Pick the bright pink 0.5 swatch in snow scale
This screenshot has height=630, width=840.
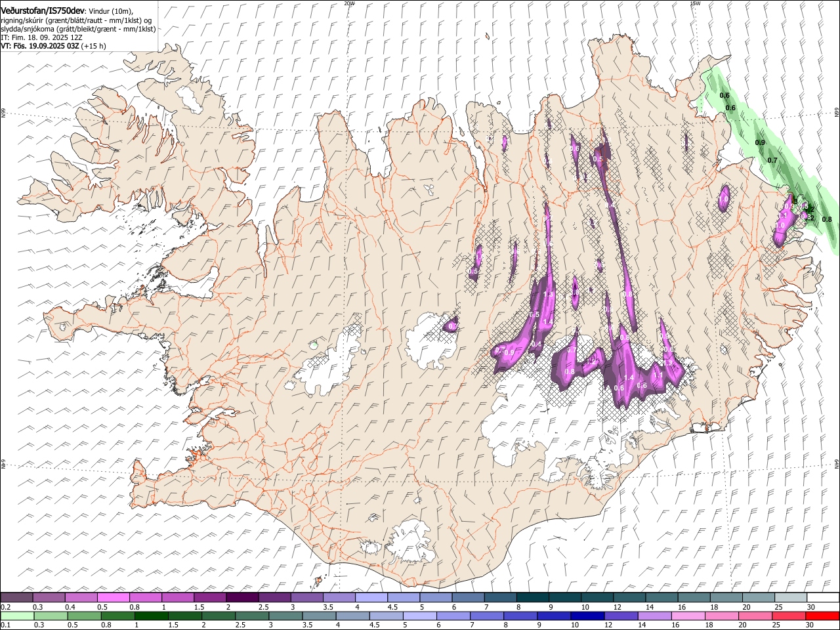[x=113, y=597]
